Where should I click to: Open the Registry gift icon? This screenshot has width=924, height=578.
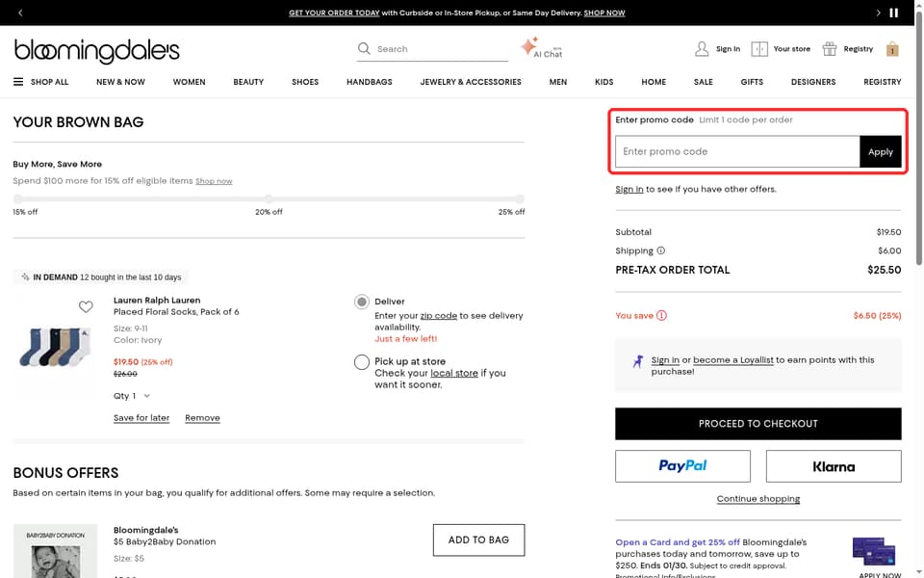[829, 49]
